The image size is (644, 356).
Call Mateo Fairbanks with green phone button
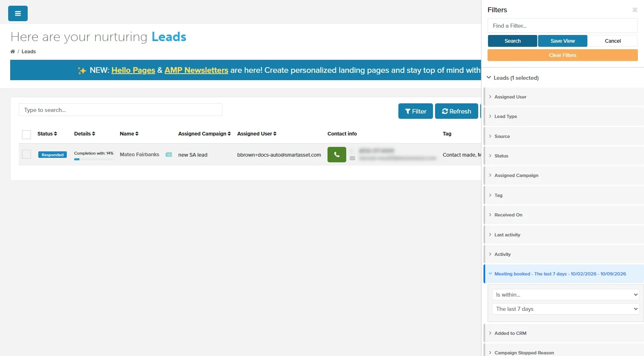337,155
